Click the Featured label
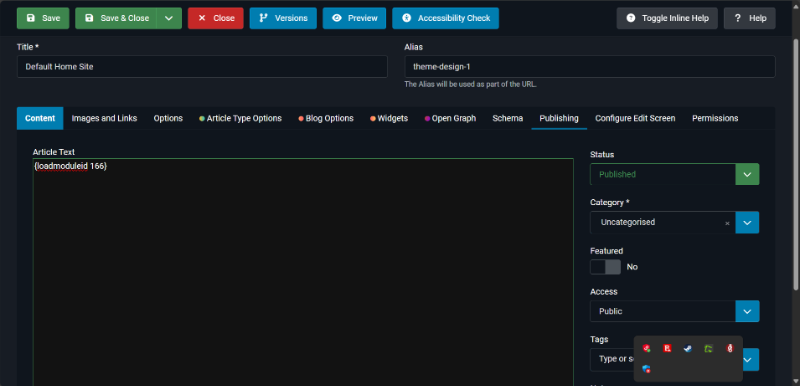Viewport: 800px width, 386px height. coord(607,251)
